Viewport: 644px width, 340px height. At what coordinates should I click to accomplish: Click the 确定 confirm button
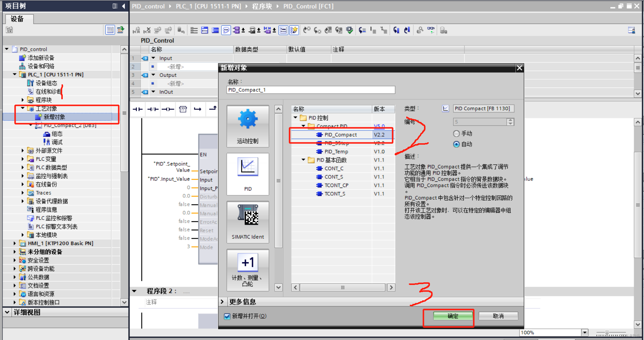click(453, 316)
